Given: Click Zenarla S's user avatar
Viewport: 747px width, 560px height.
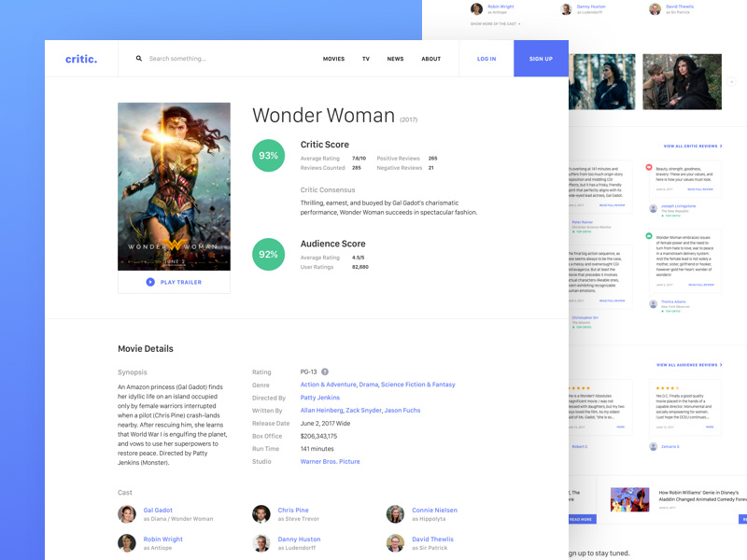Looking at the screenshot, I should (x=654, y=447).
